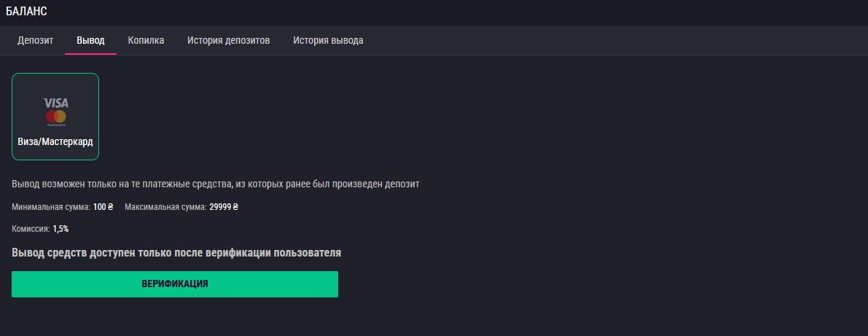This screenshot has height=336, width=868.
Task: Click the Максимальная сумма label
Action: pos(165,207)
